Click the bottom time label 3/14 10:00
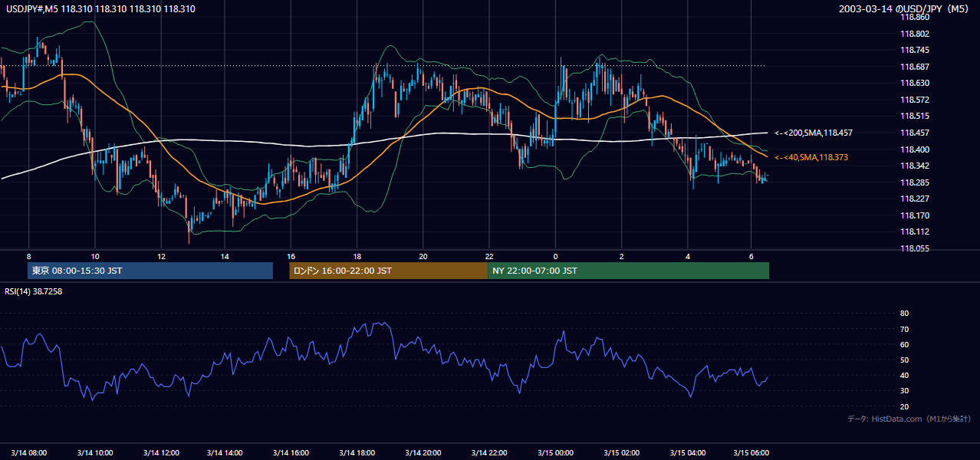The height and width of the screenshot is (460, 980). point(95,452)
